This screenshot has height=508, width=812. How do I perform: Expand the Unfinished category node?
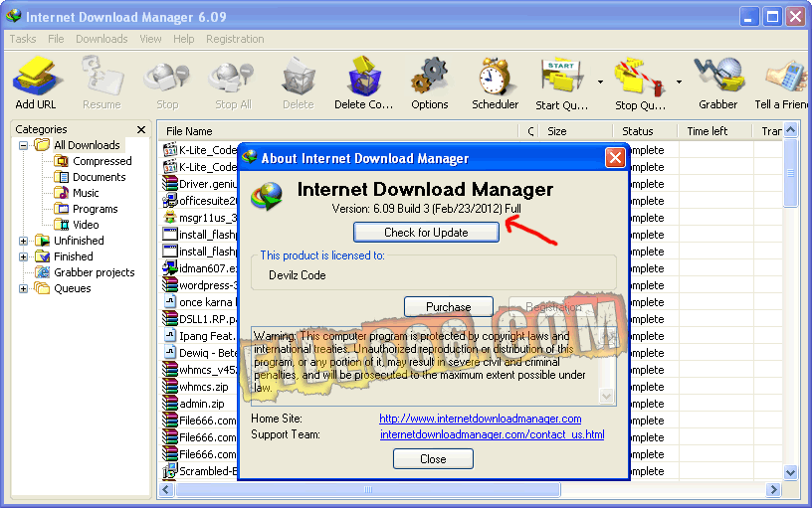pyautogui.click(x=23, y=241)
